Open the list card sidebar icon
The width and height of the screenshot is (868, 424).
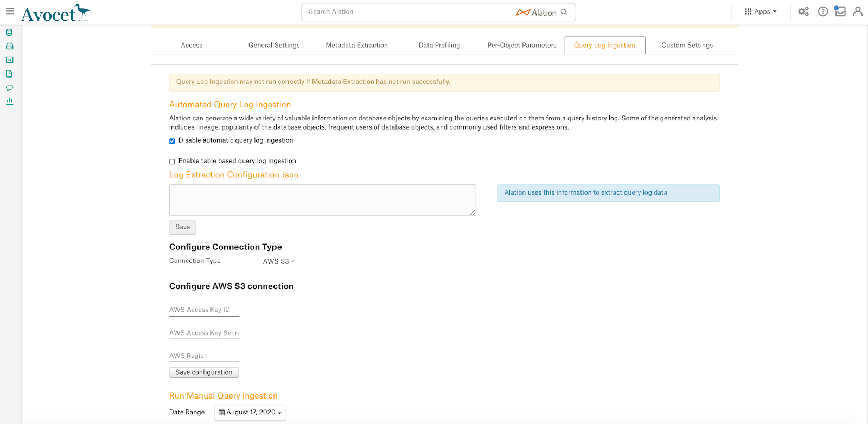tap(9, 60)
